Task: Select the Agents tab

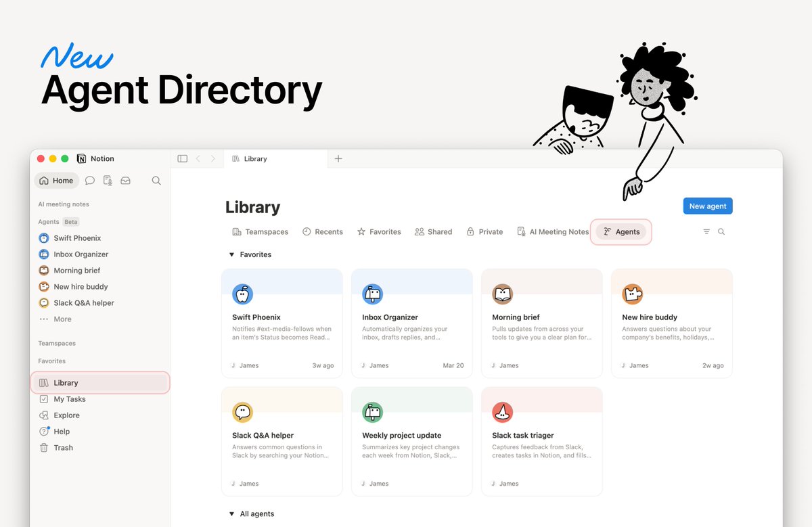Action: 621,232
